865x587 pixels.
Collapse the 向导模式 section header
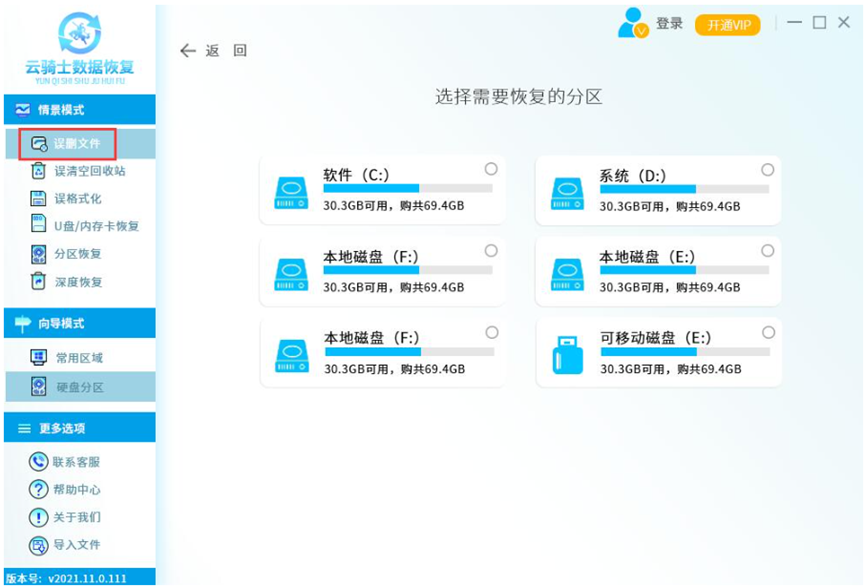78,323
